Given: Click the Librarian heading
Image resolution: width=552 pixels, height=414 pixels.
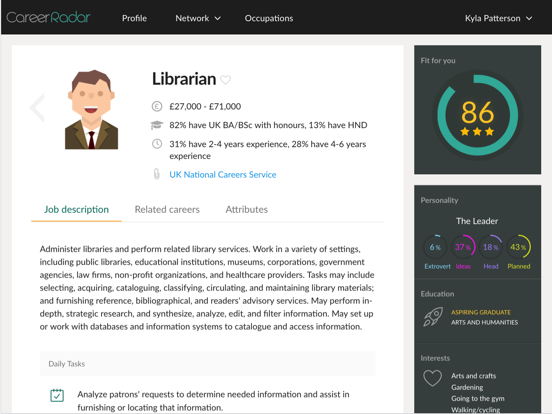Looking at the screenshot, I should coord(184,79).
